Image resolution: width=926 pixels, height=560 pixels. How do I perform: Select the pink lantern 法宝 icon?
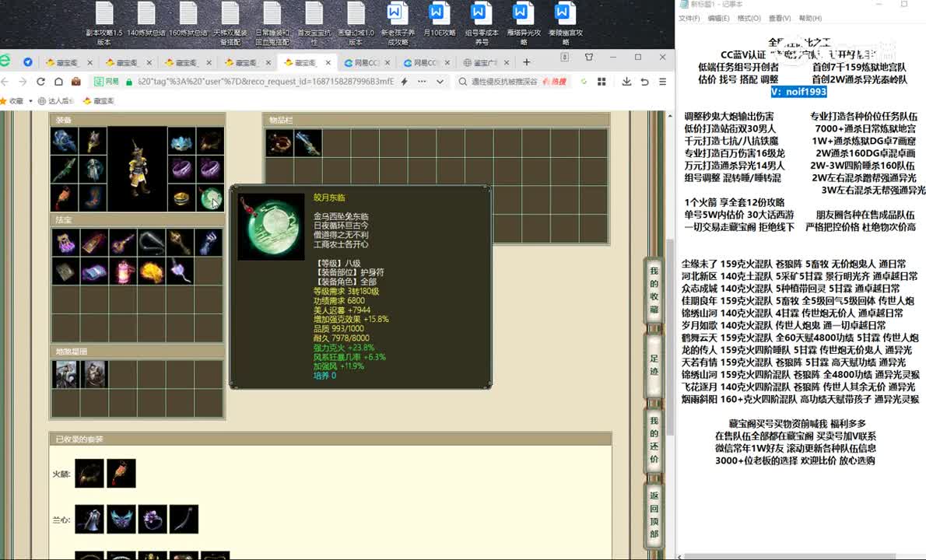[x=123, y=271]
